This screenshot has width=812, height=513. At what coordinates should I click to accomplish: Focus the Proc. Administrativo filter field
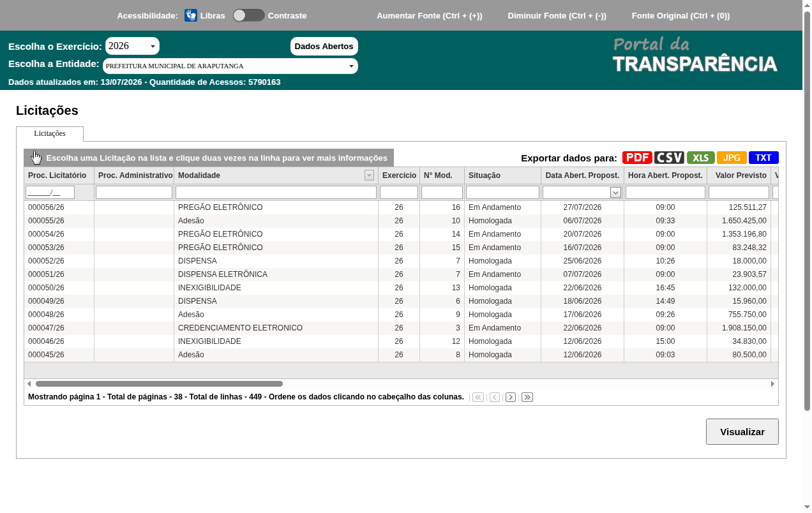134,192
